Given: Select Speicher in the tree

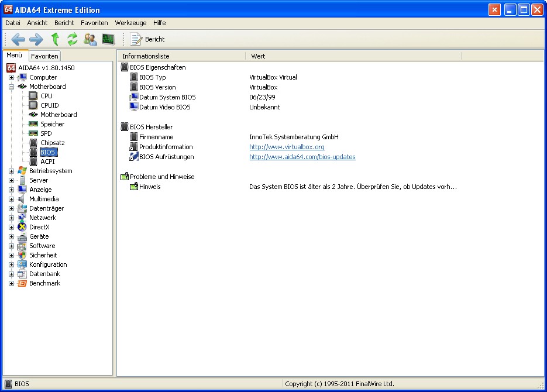Looking at the screenshot, I should 52,124.
